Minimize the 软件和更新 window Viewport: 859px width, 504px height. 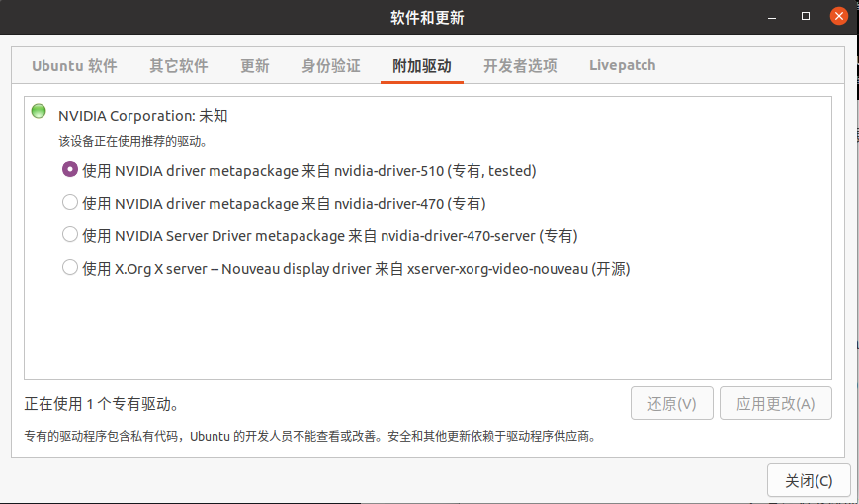(x=772, y=17)
